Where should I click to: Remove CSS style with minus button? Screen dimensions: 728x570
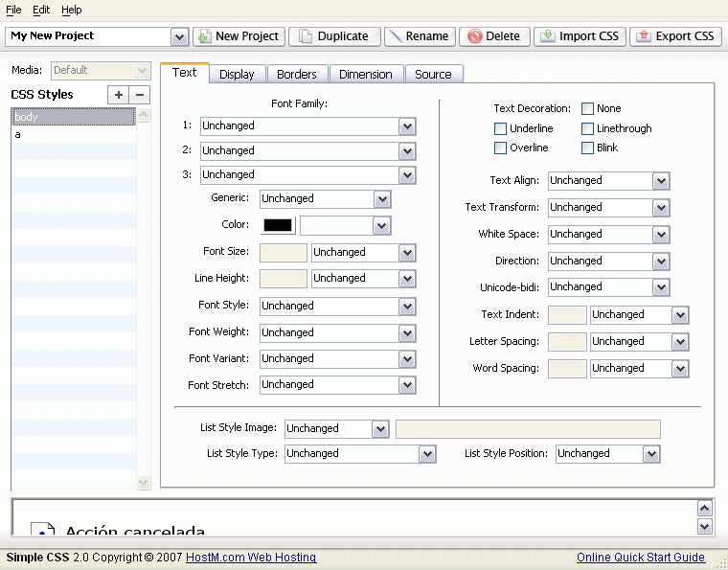click(140, 95)
